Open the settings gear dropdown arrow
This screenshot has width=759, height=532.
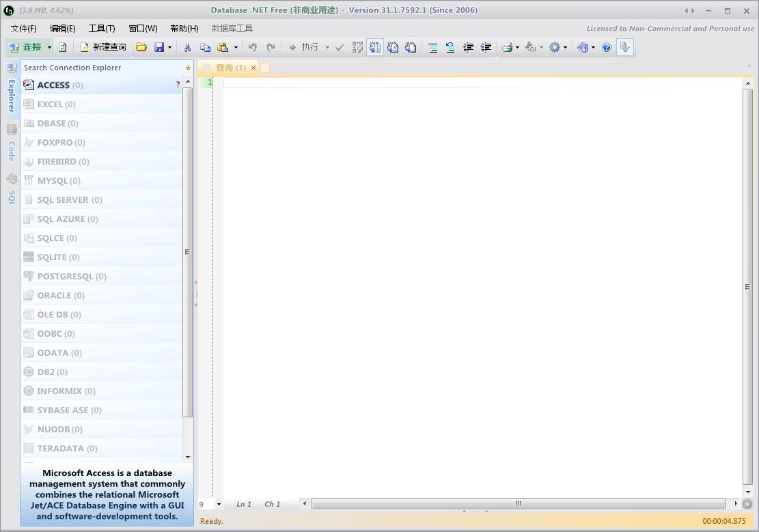coord(565,47)
